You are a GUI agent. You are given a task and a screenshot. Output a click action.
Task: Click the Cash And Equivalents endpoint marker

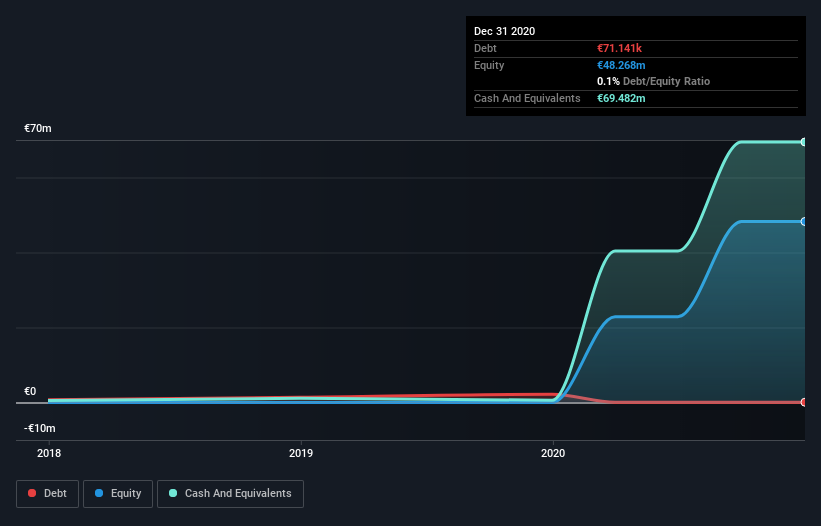(x=803, y=142)
